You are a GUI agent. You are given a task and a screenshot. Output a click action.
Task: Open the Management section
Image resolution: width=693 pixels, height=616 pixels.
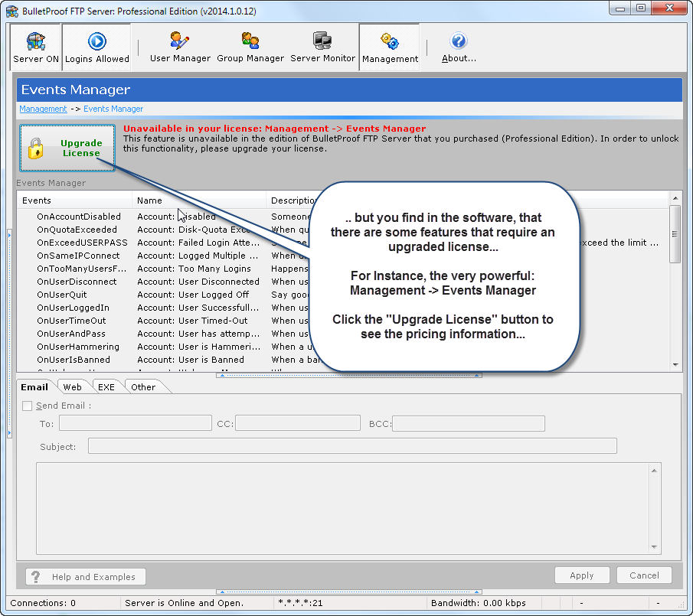390,47
